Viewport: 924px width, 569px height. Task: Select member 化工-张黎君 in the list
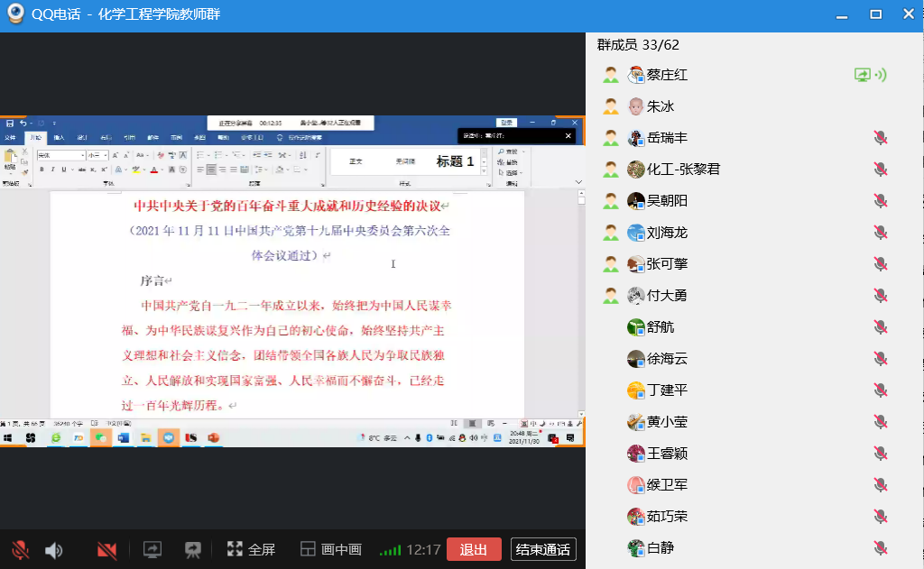tap(683, 170)
